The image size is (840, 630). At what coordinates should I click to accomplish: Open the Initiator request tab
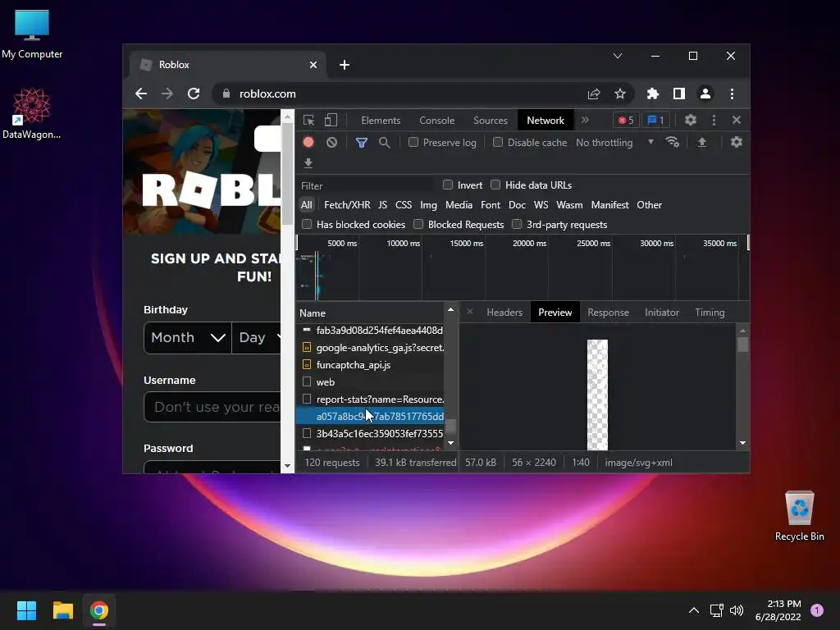(x=662, y=313)
